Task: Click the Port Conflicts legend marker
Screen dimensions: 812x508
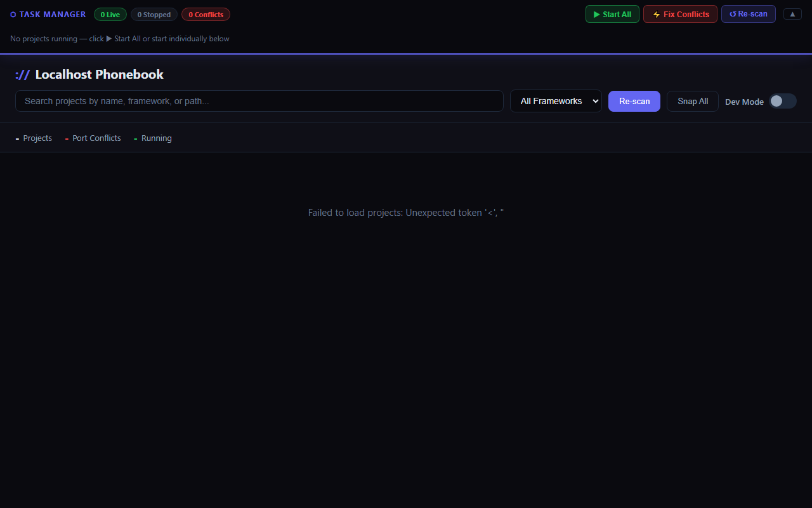Action: (x=67, y=138)
